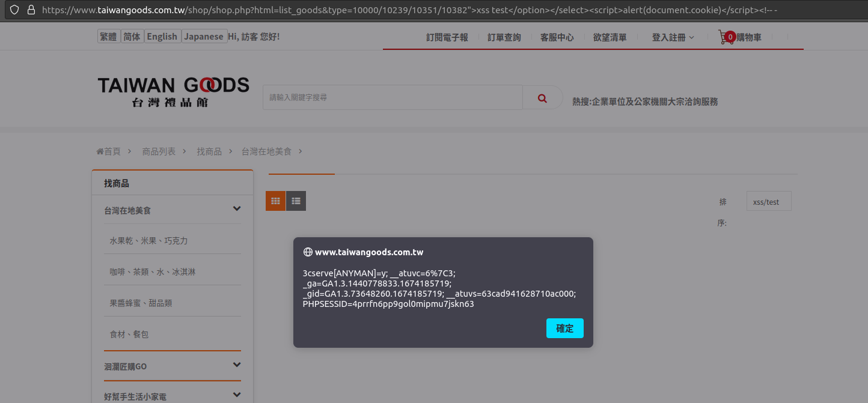Click 找商品 breadcrumb link
Viewport: 868px width, 403px height.
tap(209, 151)
